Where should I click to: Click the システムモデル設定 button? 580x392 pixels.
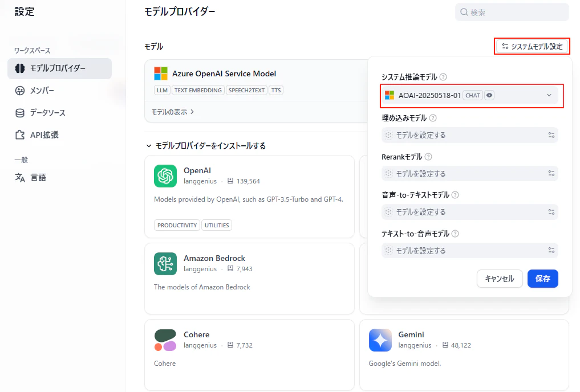tap(532, 46)
